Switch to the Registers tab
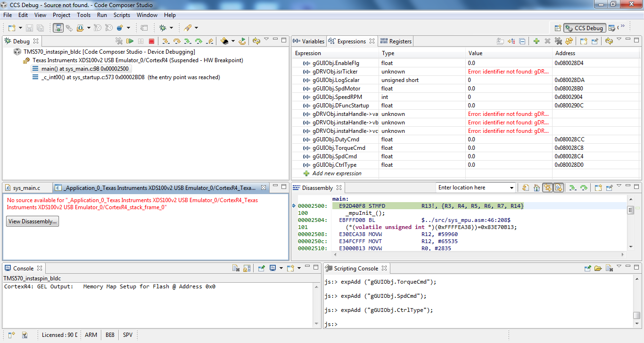The height and width of the screenshot is (343, 644). coord(396,41)
